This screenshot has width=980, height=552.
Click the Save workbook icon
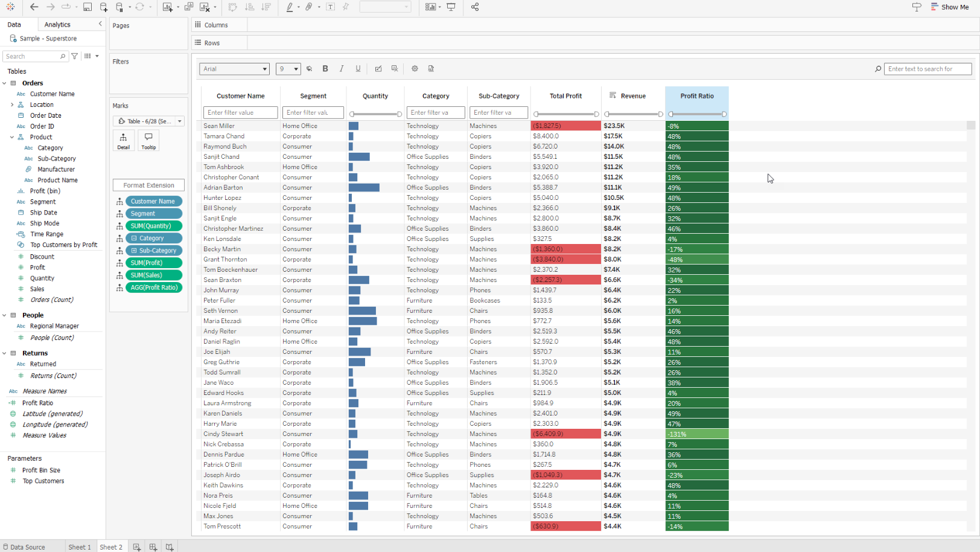click(x=87, y=7)
